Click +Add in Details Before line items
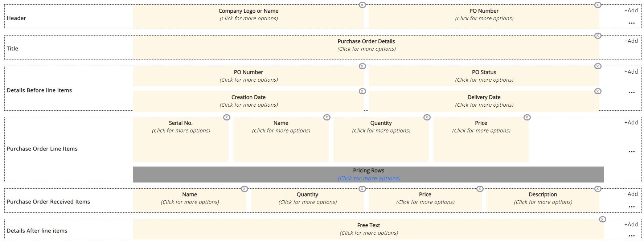The height and width of the screenshot is (242, 644). (x=631, y=71)
